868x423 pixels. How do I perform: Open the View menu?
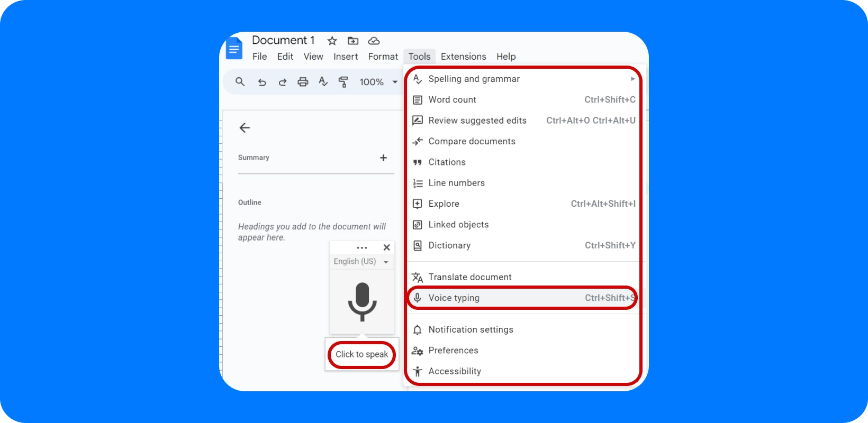tap(313, 57)
